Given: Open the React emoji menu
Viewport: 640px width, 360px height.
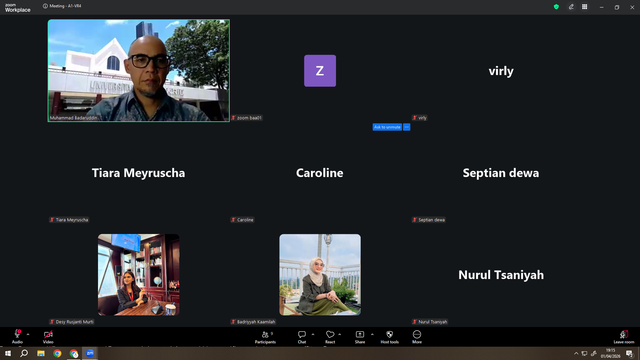Looking at the screenshot, I should point(330,337).
